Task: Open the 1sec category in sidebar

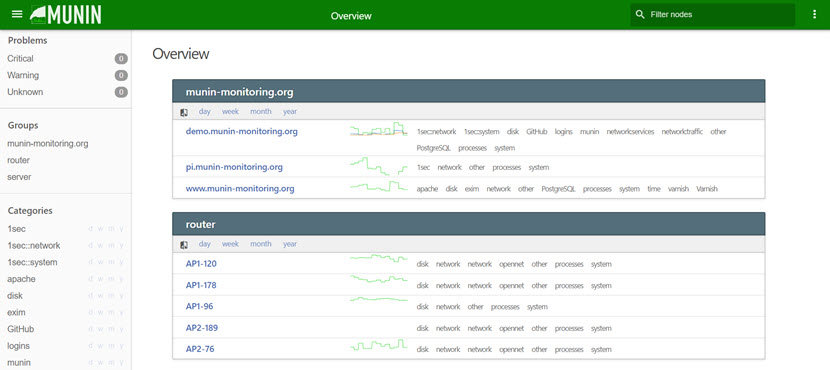Action: [16, 229]
